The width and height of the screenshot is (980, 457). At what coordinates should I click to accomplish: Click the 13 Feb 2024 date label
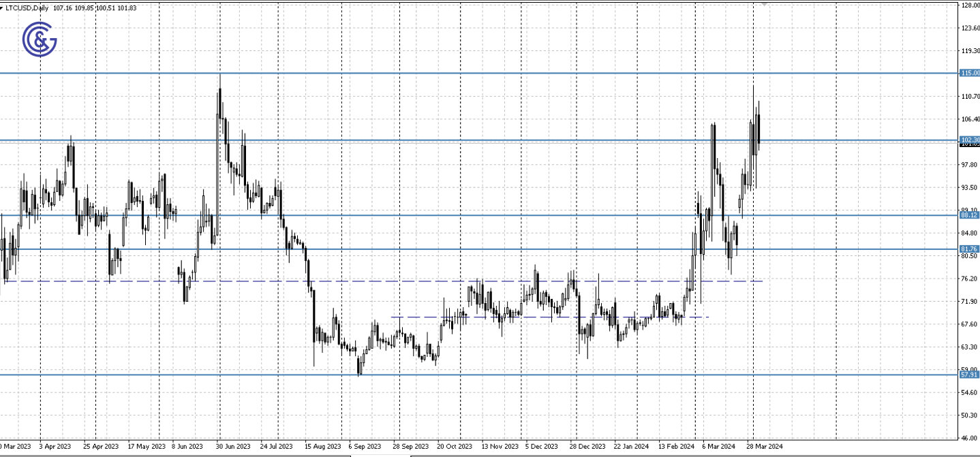point(676,447)
